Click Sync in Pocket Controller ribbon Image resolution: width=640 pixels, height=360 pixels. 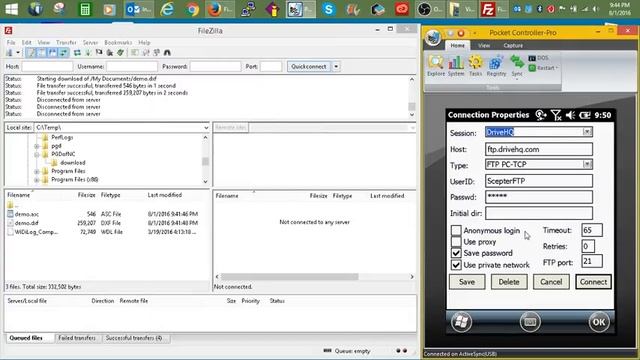pos(517,66)
